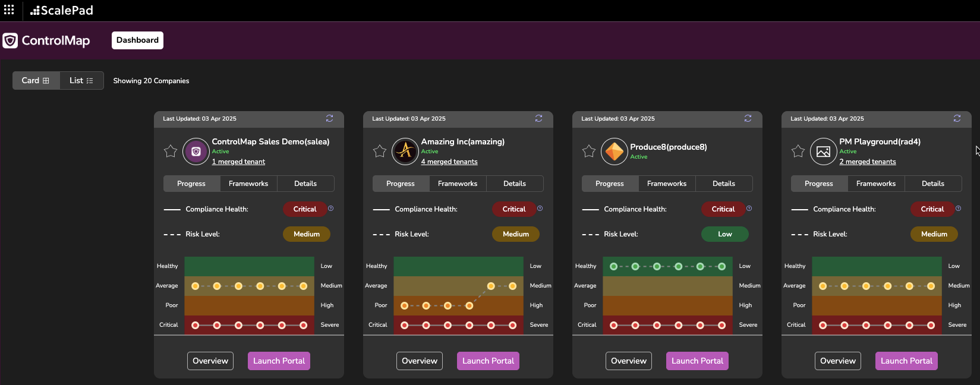Screen dimensions: 980x385
Task: Select Progress tab on Produce8 card
Action: (x=610, y=184)
